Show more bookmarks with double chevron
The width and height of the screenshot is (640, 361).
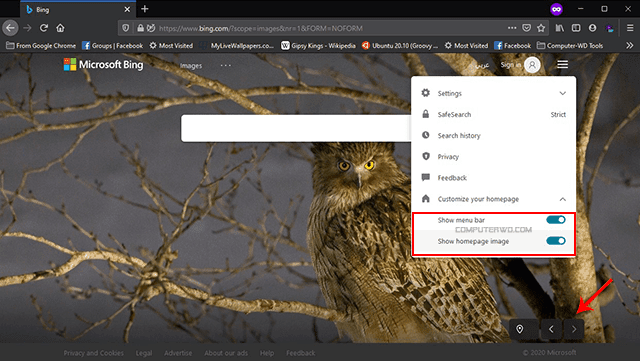tap(629, 46)
